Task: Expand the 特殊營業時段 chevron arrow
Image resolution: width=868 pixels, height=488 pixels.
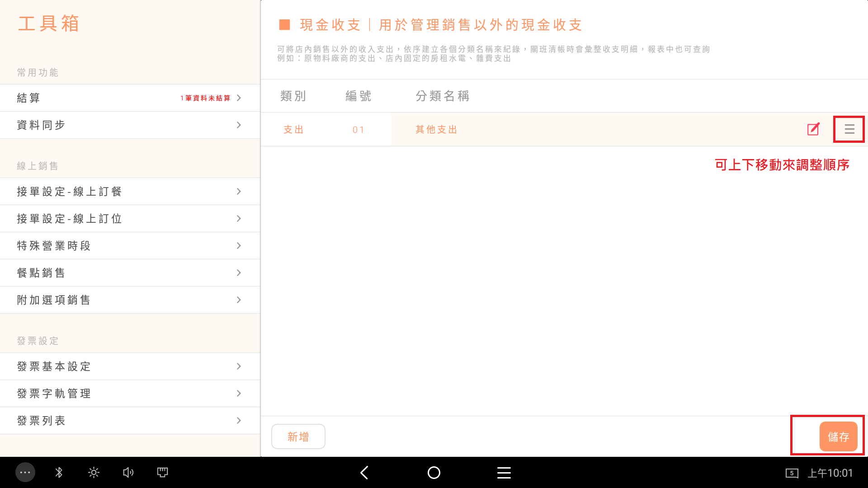Action: 239,246
